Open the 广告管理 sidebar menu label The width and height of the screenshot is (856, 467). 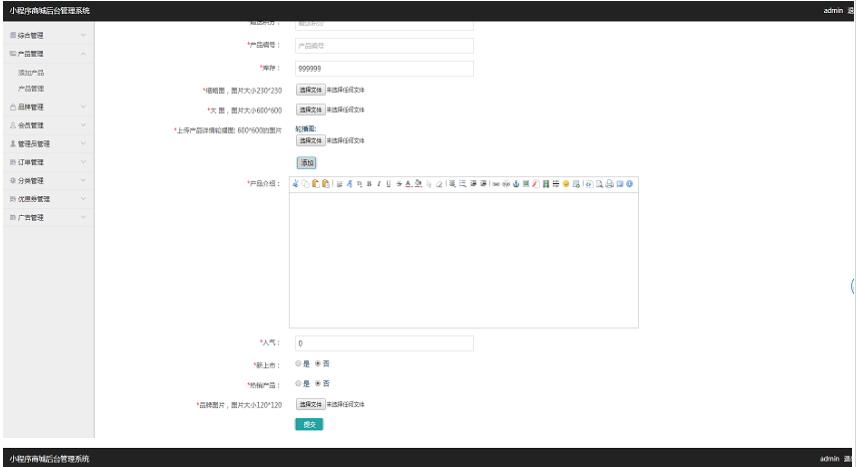click(x=31, y=217)
